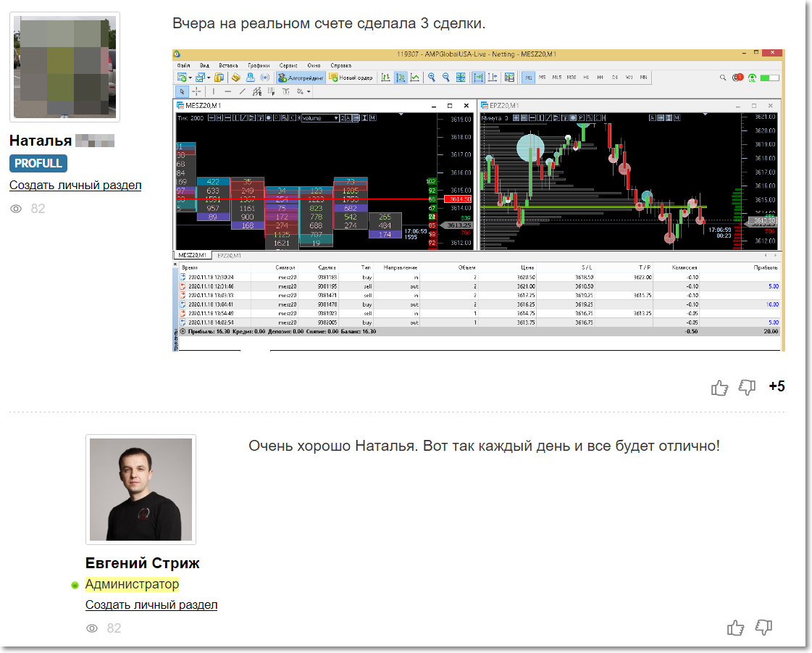Viewport: 812px width, 653px height.
Task: Click Создать личный раздел under Наталья
Action: (75, 185)
